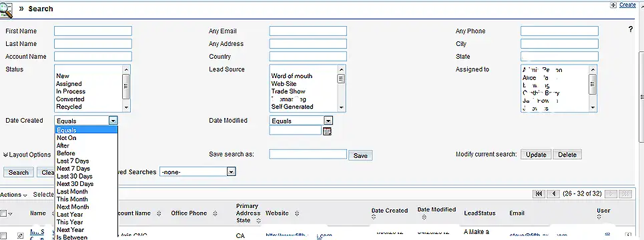Tick the select-all checkbox in table header

(3, 213)
